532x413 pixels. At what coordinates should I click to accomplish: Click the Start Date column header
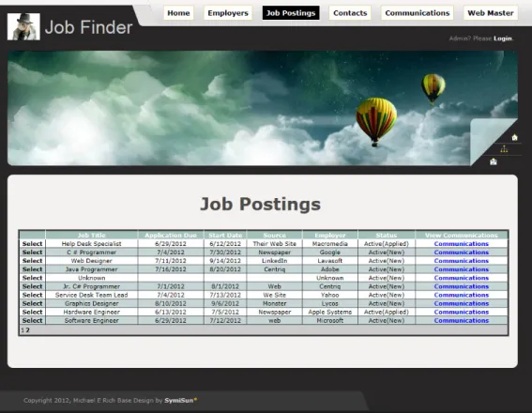click(x=225, y=235)
